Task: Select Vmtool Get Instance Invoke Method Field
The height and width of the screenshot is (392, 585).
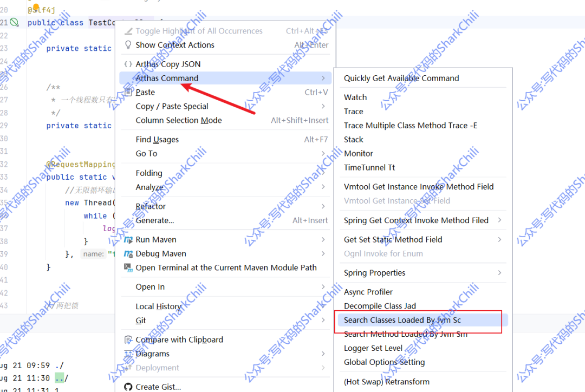Action: click(423, 187)
